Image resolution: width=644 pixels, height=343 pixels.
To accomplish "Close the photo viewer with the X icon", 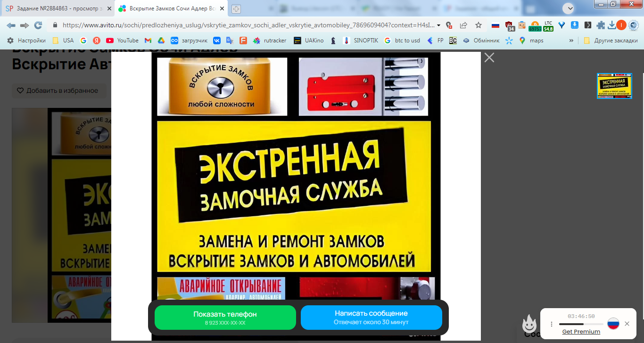I will pos(489,57).
